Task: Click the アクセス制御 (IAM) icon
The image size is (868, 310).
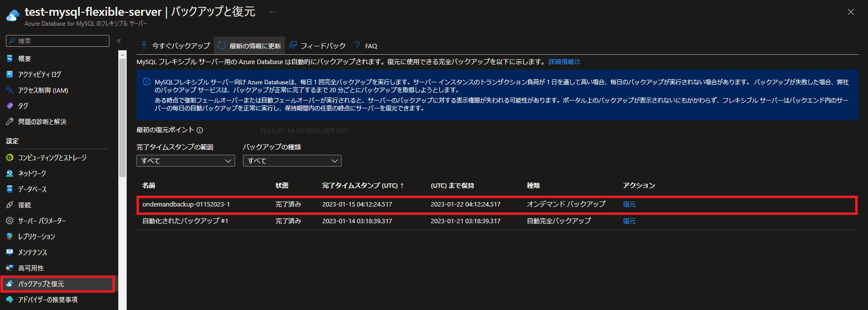Action: 9,90
